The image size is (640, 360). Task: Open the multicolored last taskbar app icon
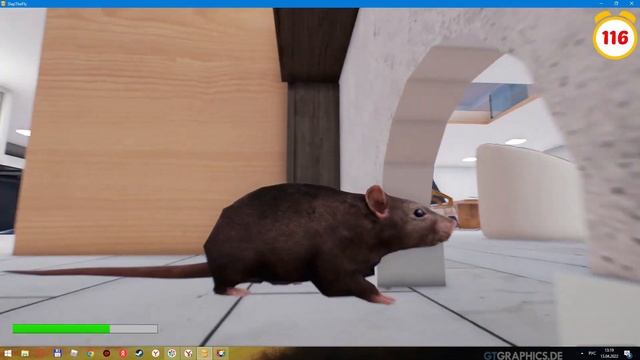[221, 353]
